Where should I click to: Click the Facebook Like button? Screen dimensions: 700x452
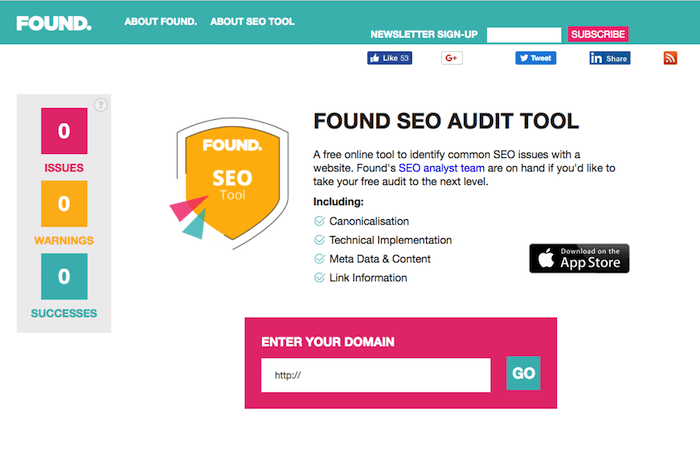pos(389,58)
